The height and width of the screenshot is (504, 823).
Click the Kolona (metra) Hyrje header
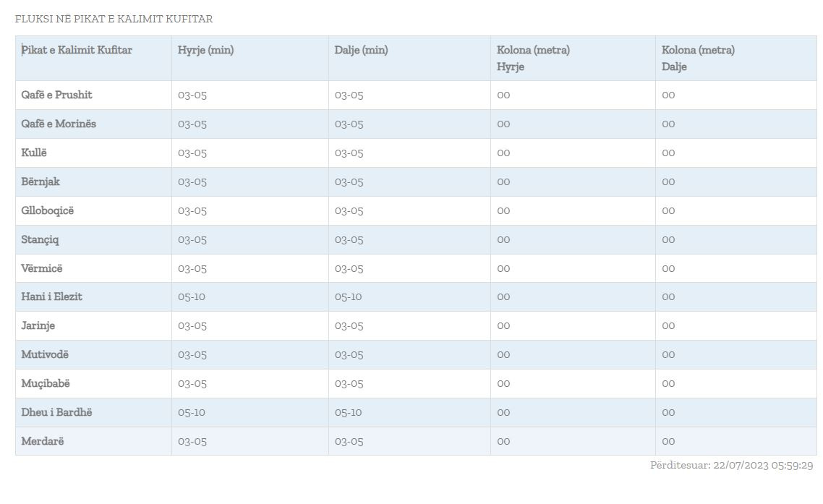click(533, 58)
